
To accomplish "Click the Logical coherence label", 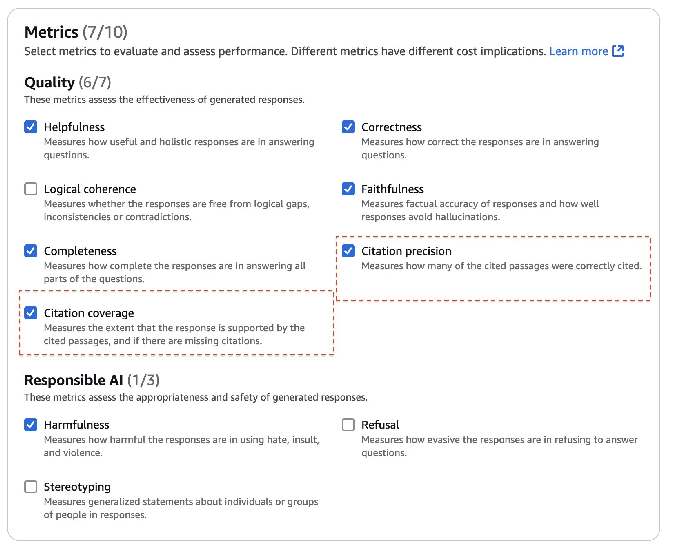I will [x=90, y=189].
